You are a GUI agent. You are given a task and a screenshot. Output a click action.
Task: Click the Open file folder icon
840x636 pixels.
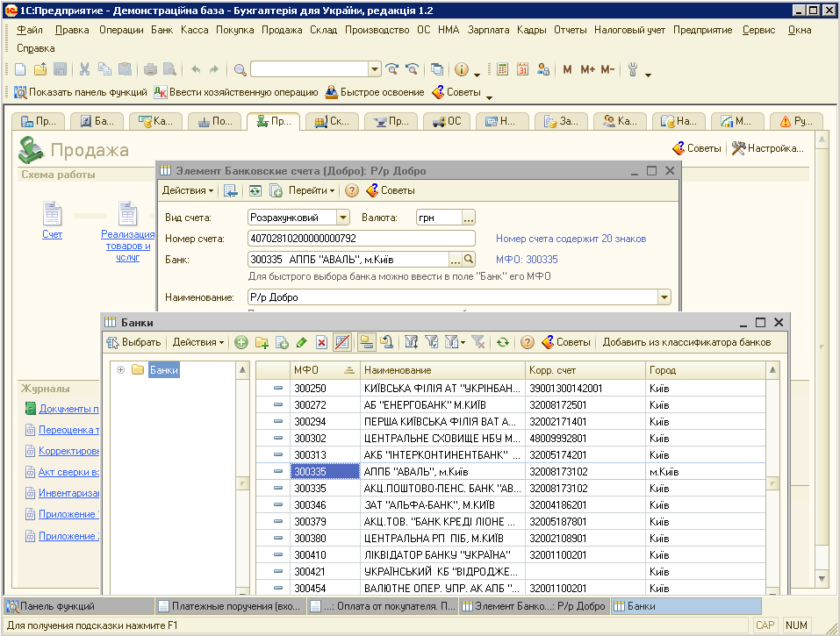(x=40, y=69)
